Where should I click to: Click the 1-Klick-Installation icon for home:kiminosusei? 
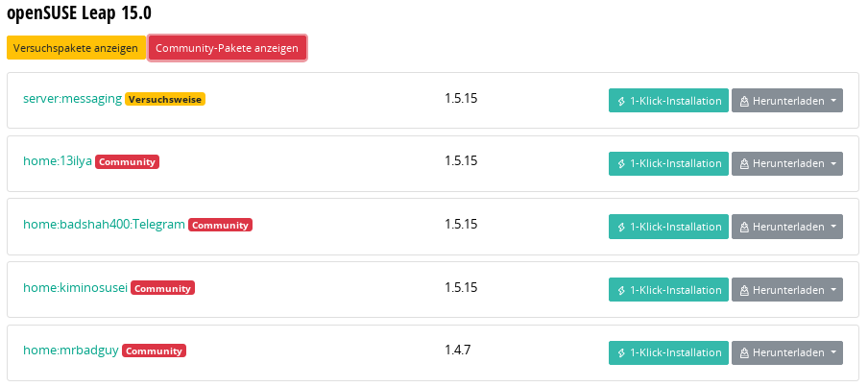(x=621, y=290)
